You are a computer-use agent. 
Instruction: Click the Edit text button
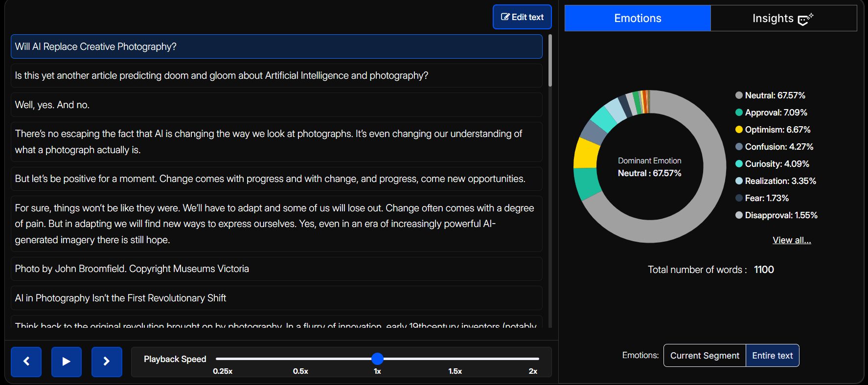click(522, 17)
